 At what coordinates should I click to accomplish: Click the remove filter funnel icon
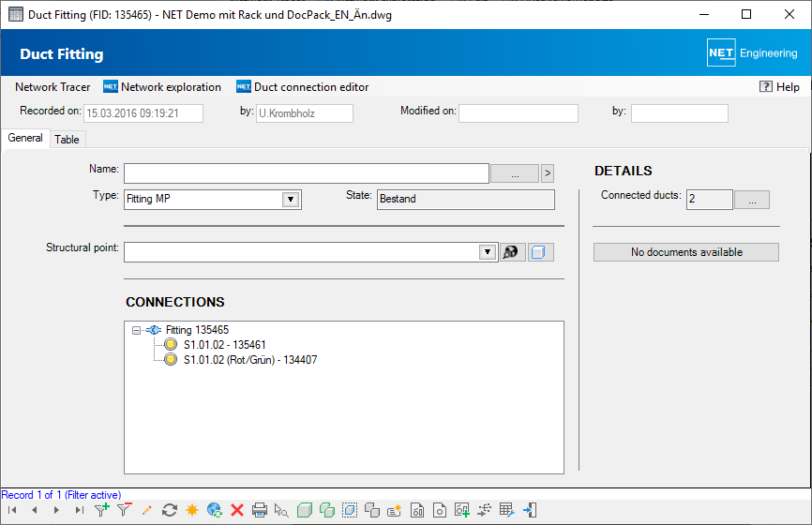pos(124,510)
